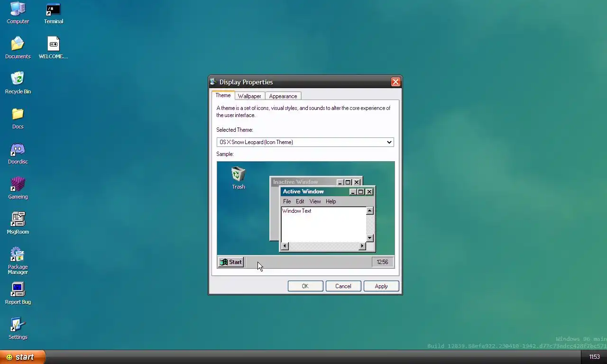Select the Docs folder icon
This screenshot has width=607, height=364.
point(18,118)
